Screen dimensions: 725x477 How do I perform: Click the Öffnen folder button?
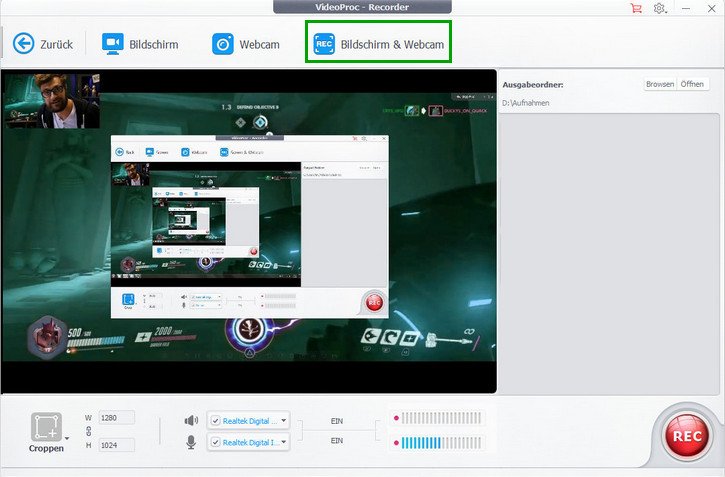[x=692, y=84]
